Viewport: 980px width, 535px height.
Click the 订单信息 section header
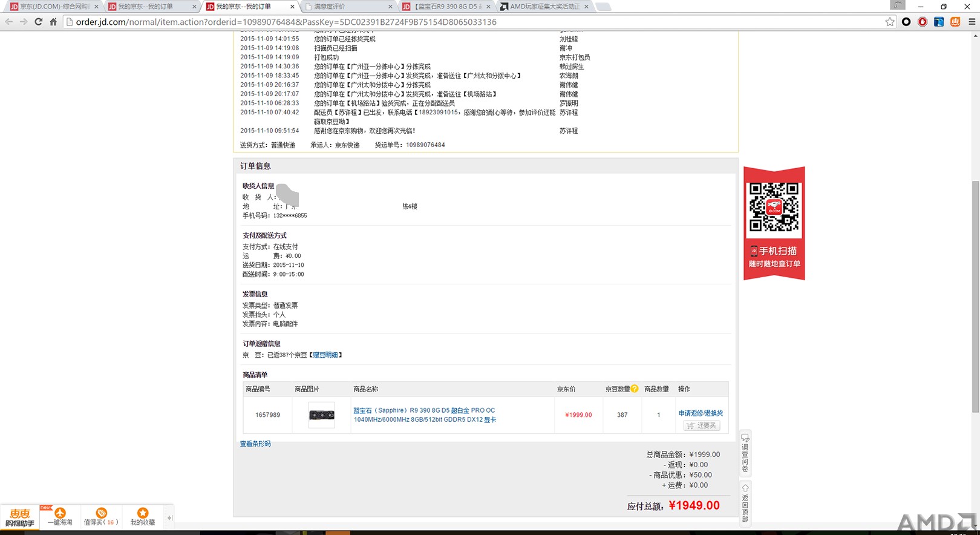255,166
